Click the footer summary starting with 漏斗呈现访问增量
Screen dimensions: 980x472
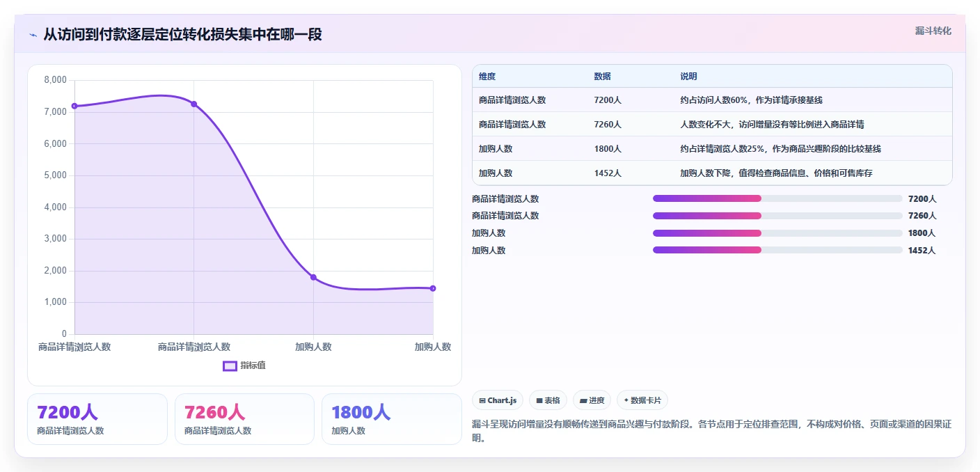pos(711,431)
